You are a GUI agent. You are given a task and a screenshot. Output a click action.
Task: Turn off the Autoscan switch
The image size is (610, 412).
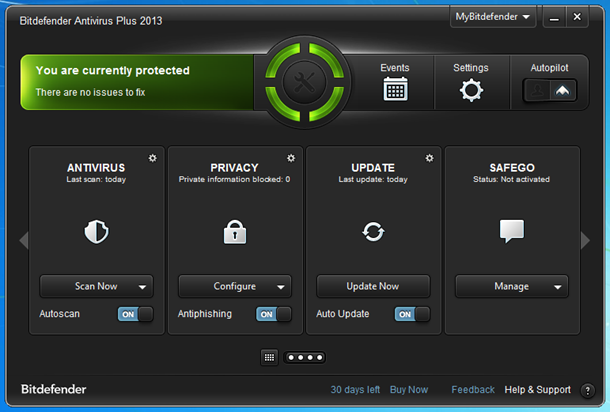pos(135,314)
